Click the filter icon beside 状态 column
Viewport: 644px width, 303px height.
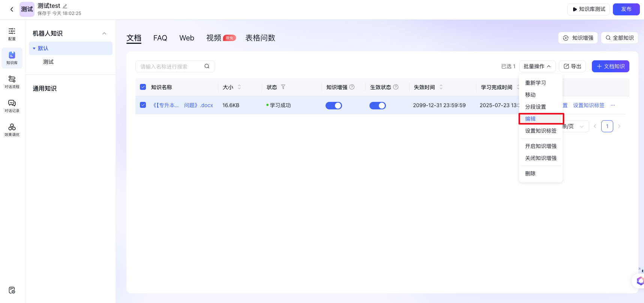point(283,87)
